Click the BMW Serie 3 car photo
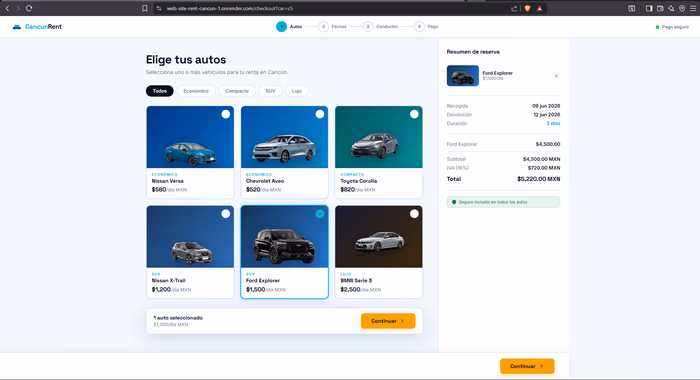This screenshot has height=380, width=700. click(x=379, y=237)
